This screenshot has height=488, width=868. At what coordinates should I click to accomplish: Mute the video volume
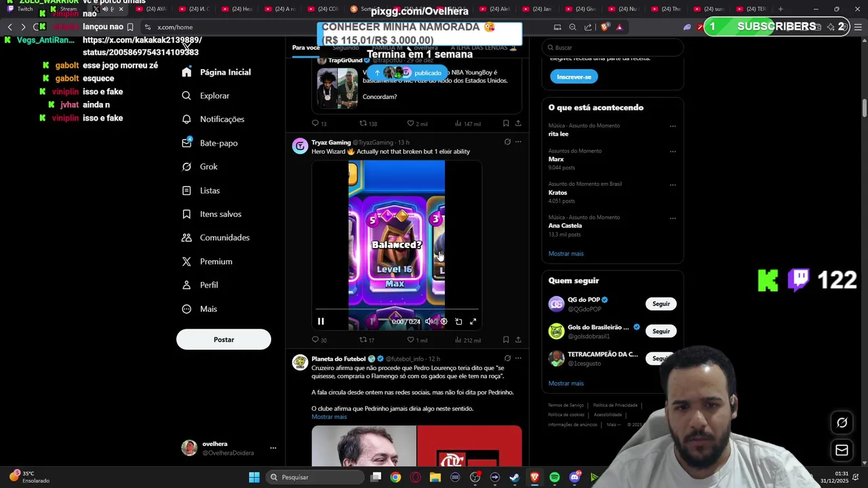(429, 321)
